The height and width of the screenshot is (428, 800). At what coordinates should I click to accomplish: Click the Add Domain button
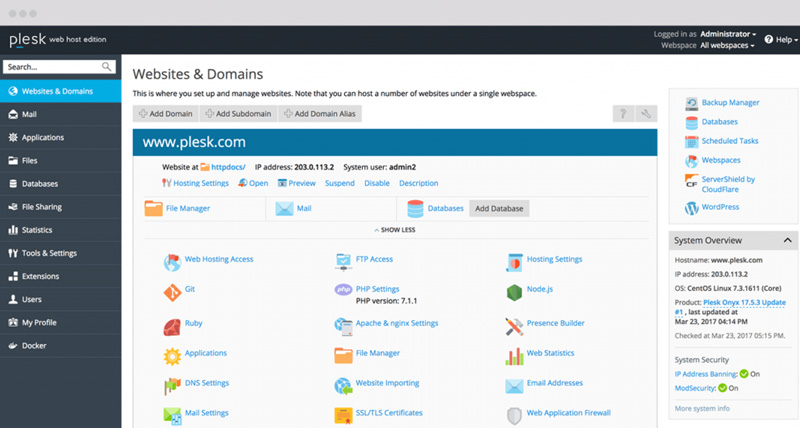pos(166,114)
